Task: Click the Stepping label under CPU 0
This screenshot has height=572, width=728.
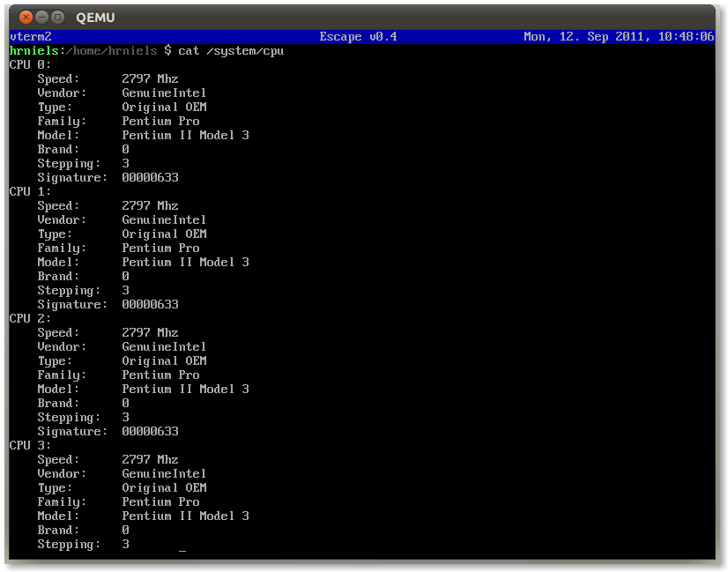Action: click(x=69, y=164)
